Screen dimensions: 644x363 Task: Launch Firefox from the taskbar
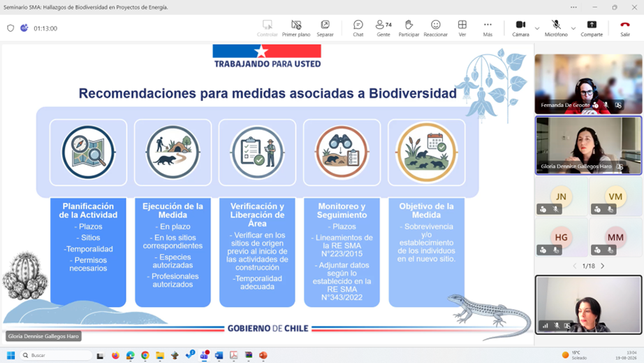pyautogui.click(x=115, y=355)
